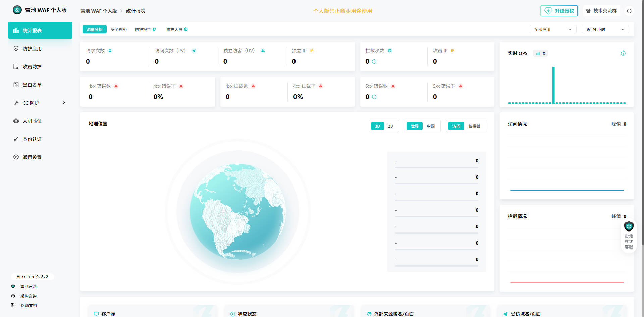Select the 3D map view toggle

[x=377, y=126]
